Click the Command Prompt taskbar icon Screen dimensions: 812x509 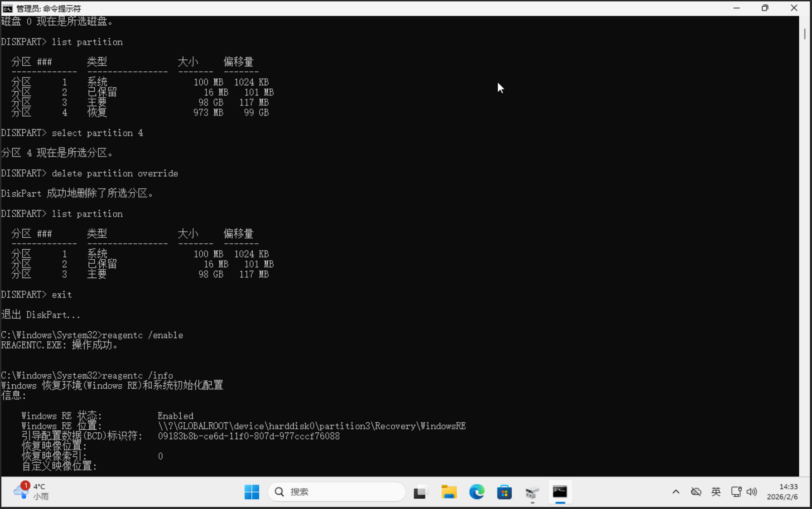point(560,492)
